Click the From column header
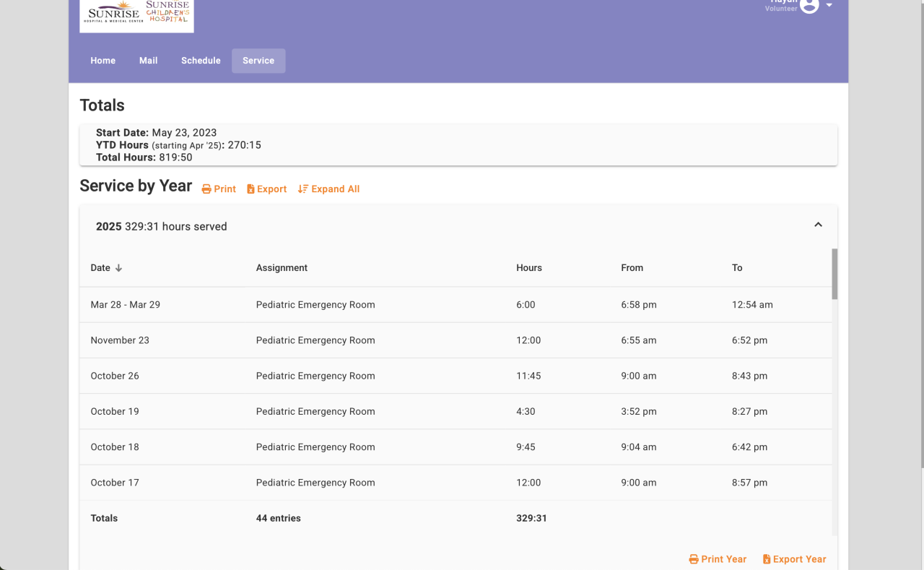The height and width of the screenshot is (570, 924). click(x=632, y=268)
